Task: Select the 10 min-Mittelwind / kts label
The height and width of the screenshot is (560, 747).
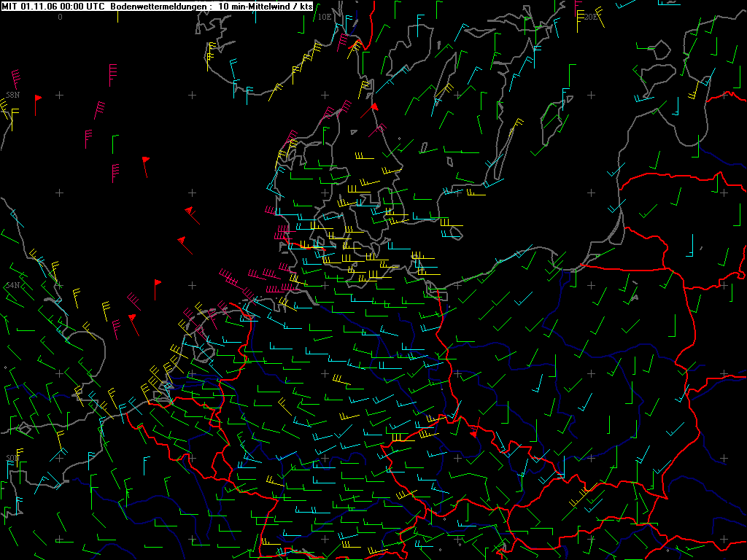Action: tap(266, 6)
